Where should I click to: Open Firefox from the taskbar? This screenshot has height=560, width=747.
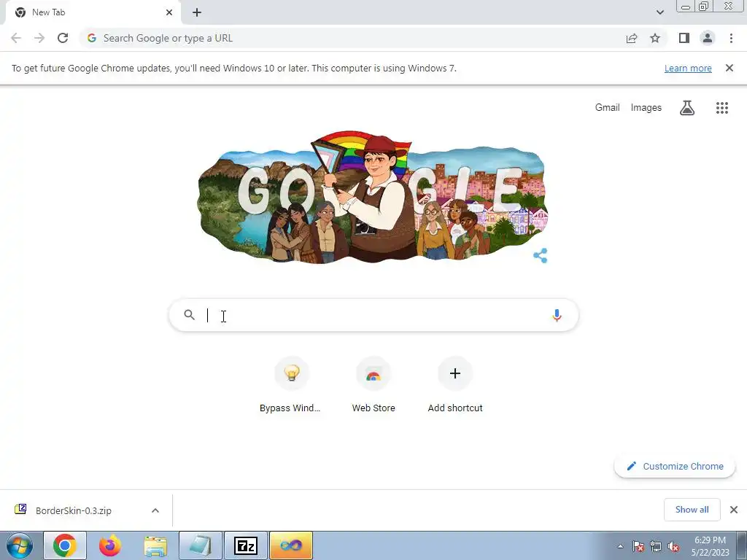pos(110,545)
